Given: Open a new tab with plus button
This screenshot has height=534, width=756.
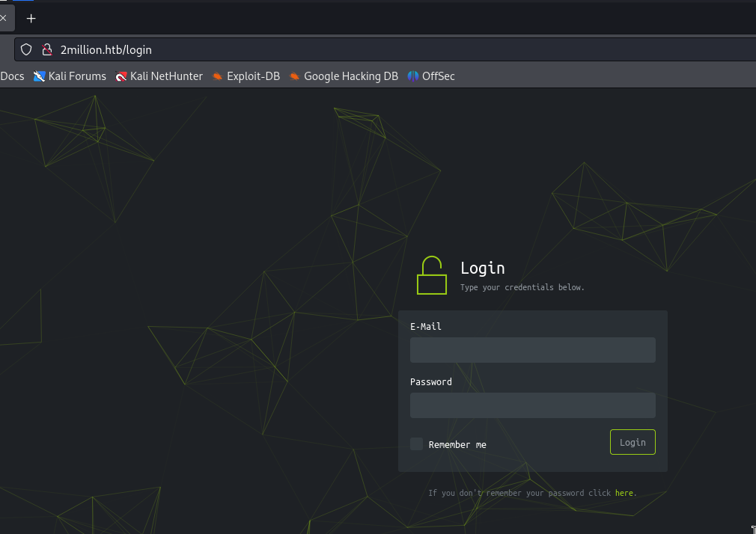Looking at the screenshot, I should pyautogui.click(x=31, y=19).
